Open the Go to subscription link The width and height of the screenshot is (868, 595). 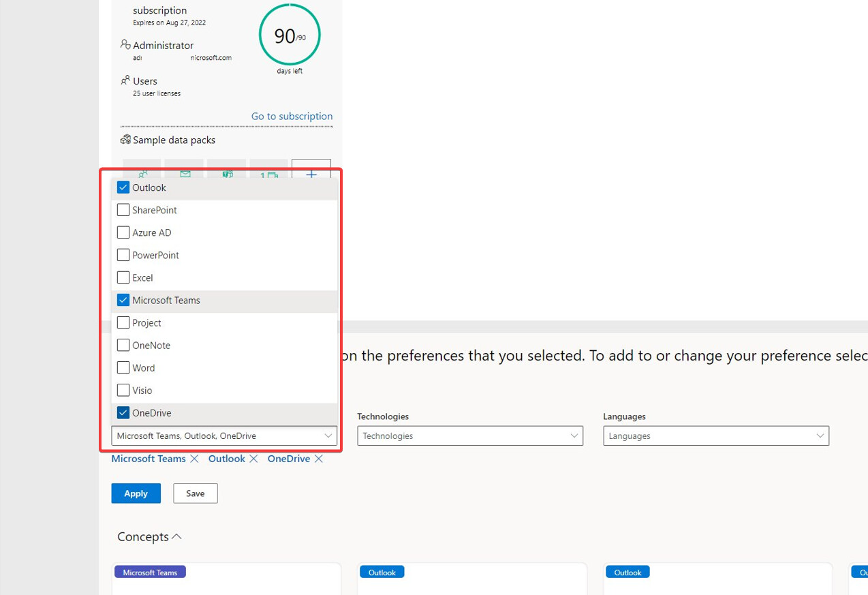292,116
